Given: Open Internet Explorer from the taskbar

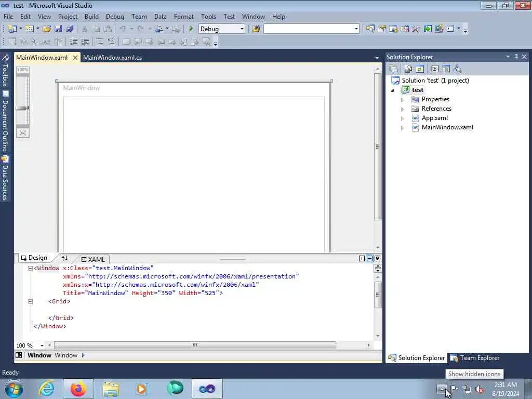Looking at the screenshot, I should (46, 389).
